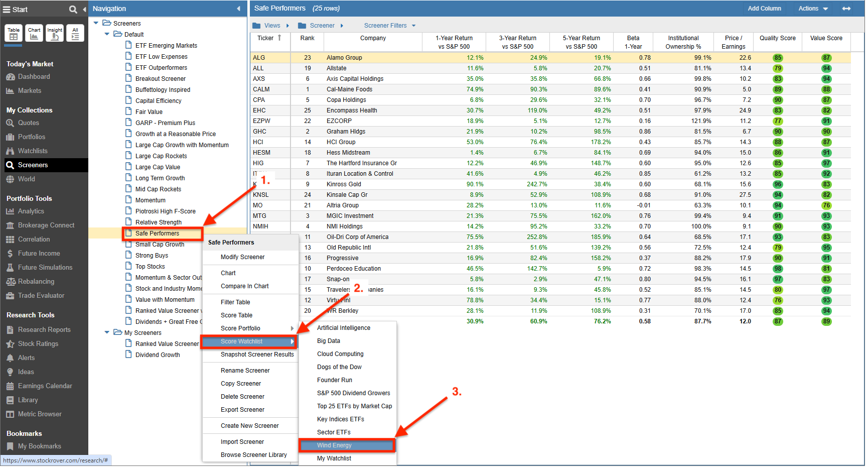Open My Bookmarks
This screenshot has height=469, width=868.
(x=34, y=446)
